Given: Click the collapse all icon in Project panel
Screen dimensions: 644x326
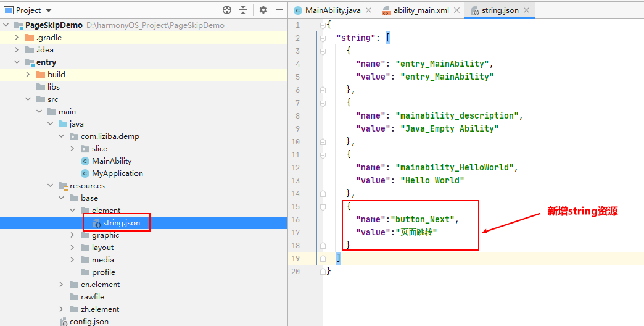Looking at the screenshot, I should (x=243, y=10).
